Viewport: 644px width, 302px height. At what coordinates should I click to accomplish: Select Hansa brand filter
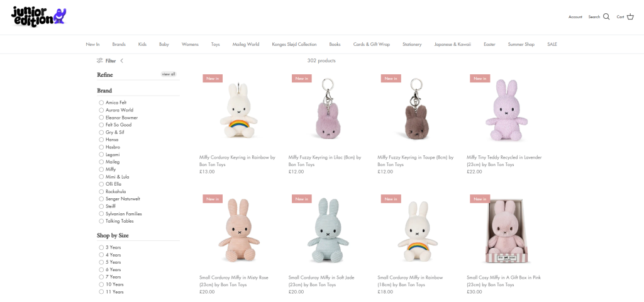pyautogui.click(x=109, y=140)
